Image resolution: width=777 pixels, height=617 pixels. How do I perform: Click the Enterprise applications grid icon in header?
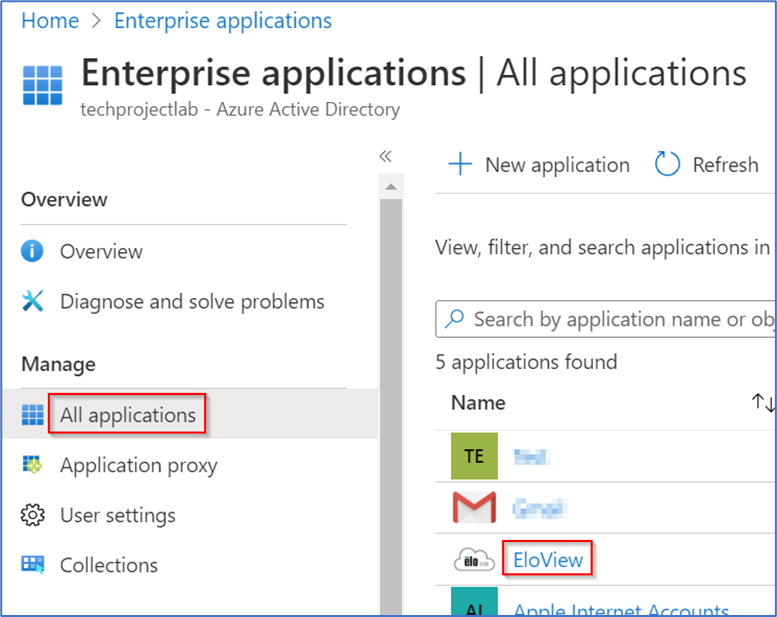coord(43,85)
